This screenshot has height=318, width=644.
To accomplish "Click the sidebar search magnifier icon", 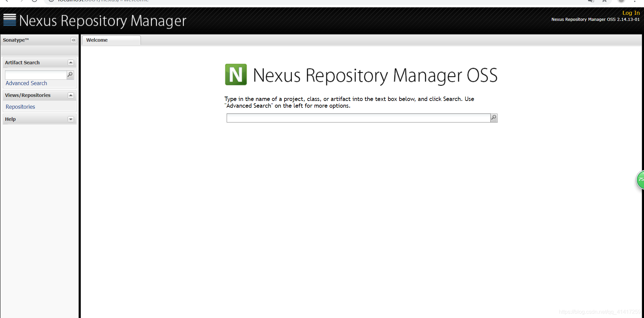I will click(x=70, y=75).
